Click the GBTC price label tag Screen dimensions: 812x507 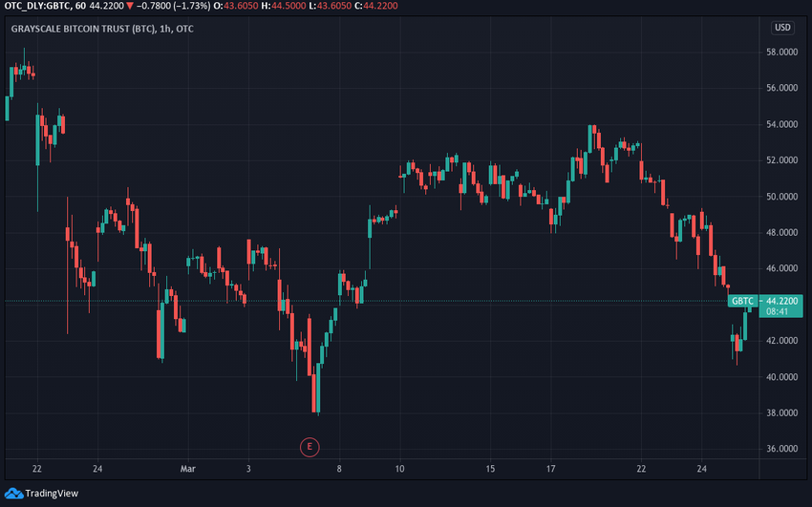pyautogui.click(x=742, y=301)
